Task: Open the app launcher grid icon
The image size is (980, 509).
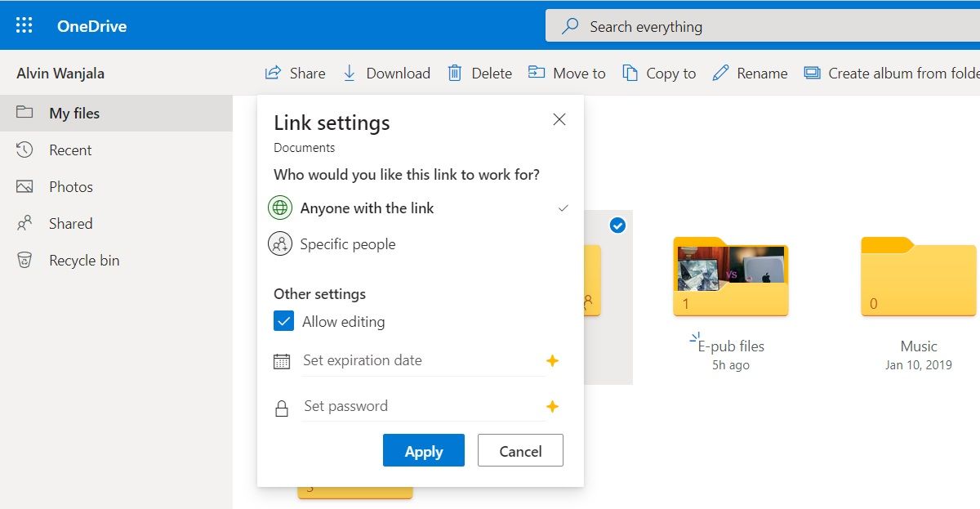Action: (x=24, y=25)
